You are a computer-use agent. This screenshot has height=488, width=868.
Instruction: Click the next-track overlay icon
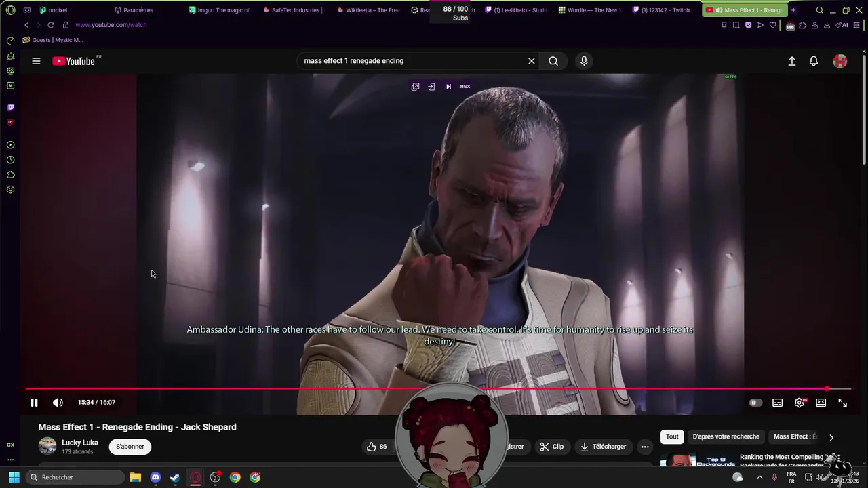click(x=448, y=87)
